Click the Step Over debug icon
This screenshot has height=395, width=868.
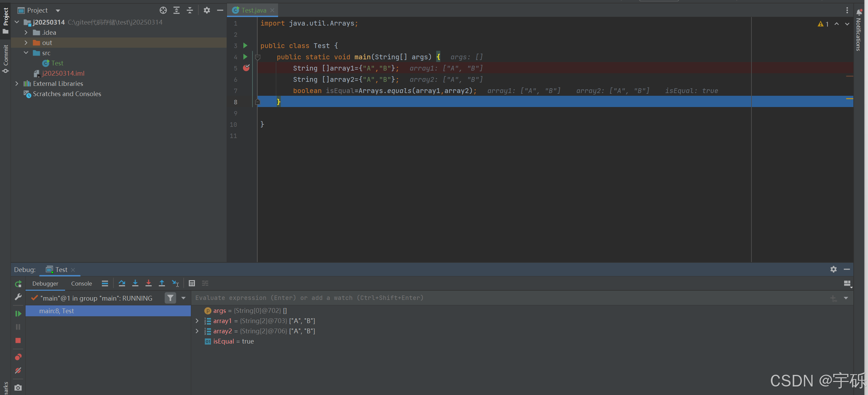pos(122,283)
